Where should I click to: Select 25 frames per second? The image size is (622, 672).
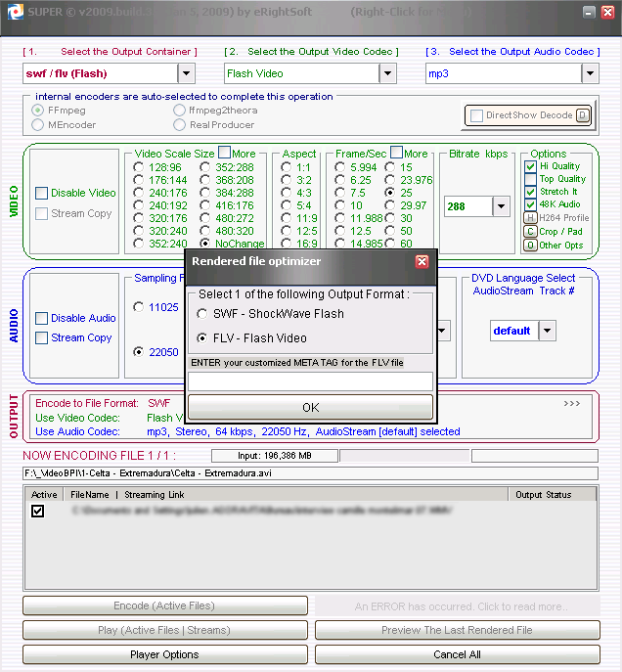click(390, 193)
